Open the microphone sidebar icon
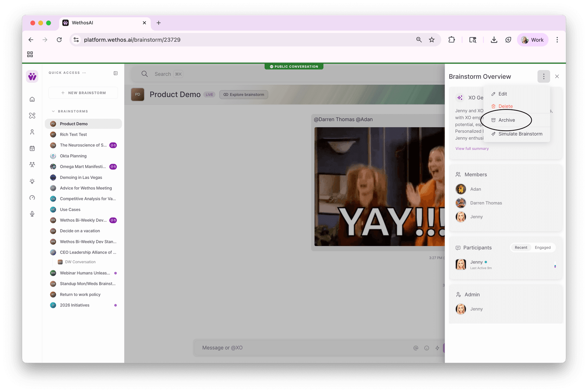 tap(32, 214)
